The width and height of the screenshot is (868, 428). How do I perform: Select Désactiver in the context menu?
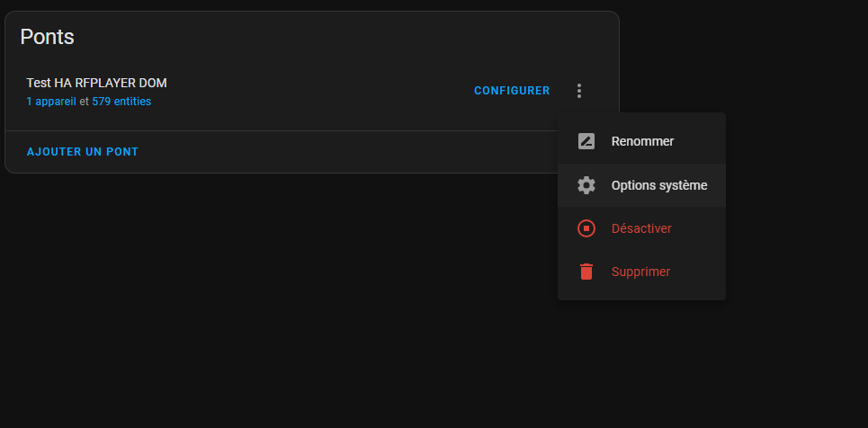[x=641, y=228]
